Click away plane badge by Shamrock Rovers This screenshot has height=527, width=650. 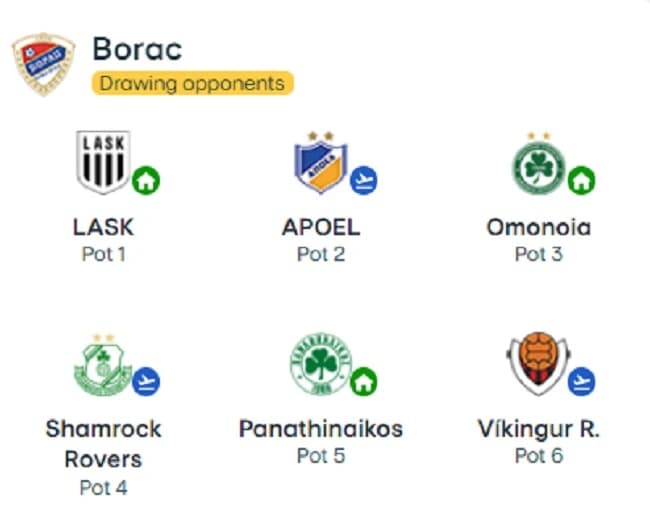tap(146, 381)
